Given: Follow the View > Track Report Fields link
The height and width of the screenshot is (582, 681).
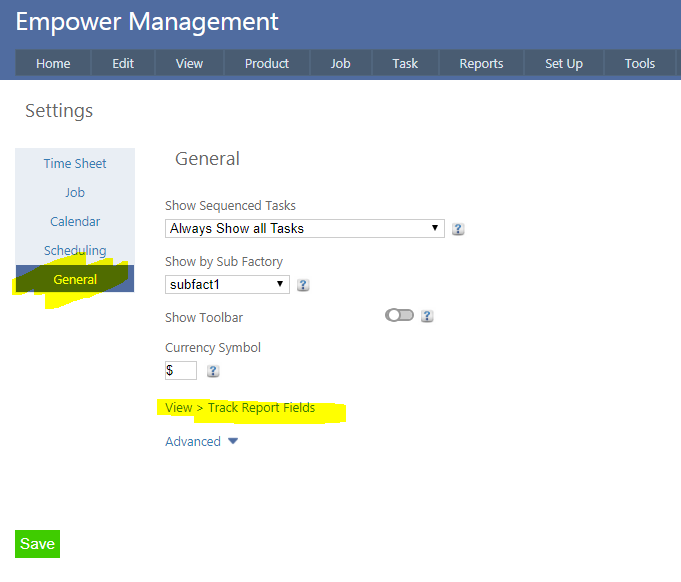Looking at the screenshot, I should pos(240,408).
